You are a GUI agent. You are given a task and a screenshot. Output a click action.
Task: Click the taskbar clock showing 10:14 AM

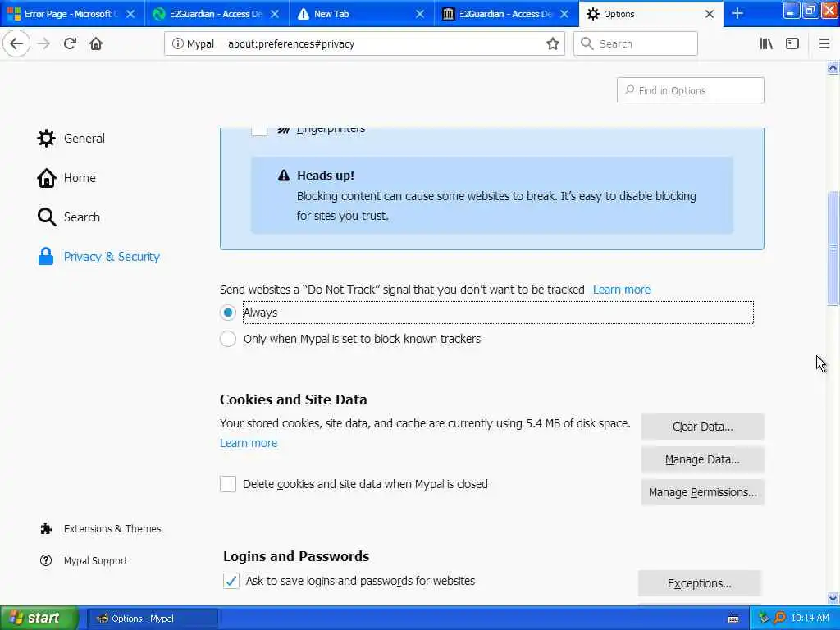(x=810, y=619)
